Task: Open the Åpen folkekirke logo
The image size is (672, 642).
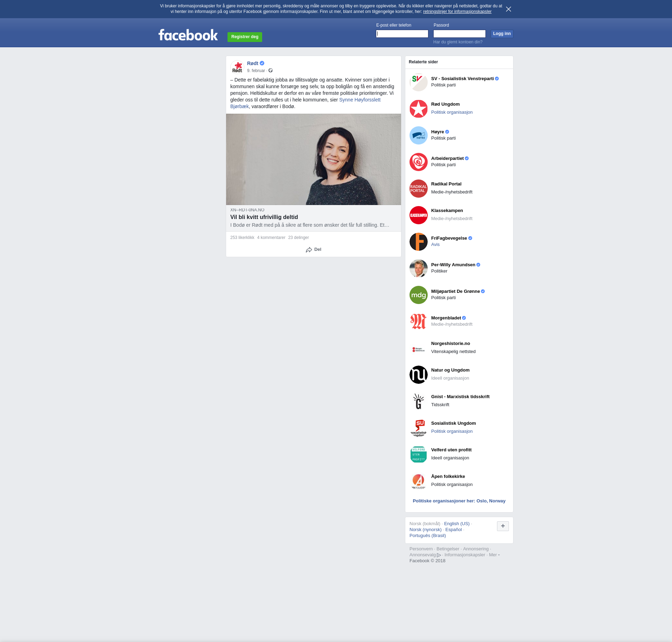Action: click(x=419, y=481)
